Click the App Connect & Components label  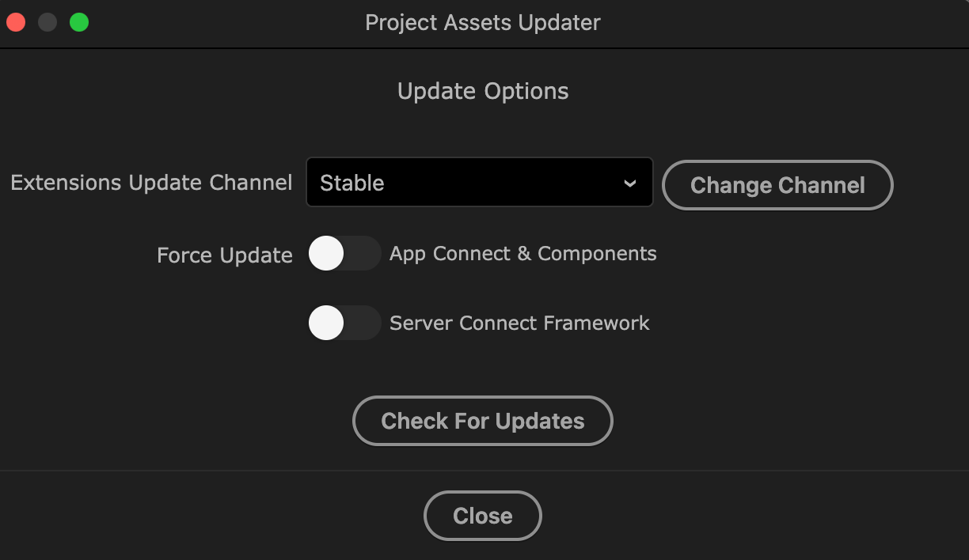pos(522,254)
